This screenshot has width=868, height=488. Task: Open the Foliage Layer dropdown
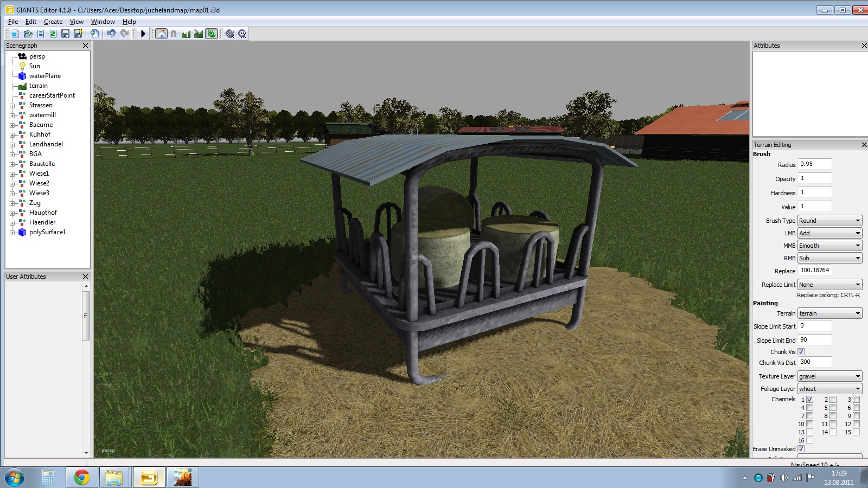tap(829, 389)
